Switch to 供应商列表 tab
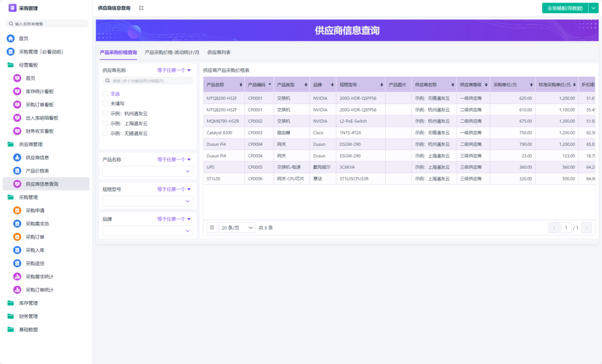This screenshot has width=602, height=364. click(219, 52)
